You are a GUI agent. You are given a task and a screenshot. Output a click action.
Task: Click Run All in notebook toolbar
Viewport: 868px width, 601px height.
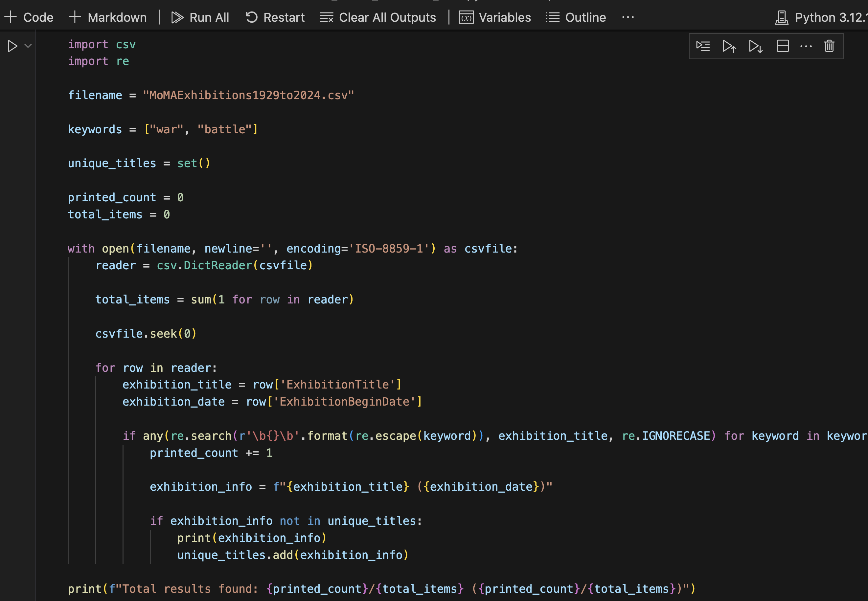point(200,17)
